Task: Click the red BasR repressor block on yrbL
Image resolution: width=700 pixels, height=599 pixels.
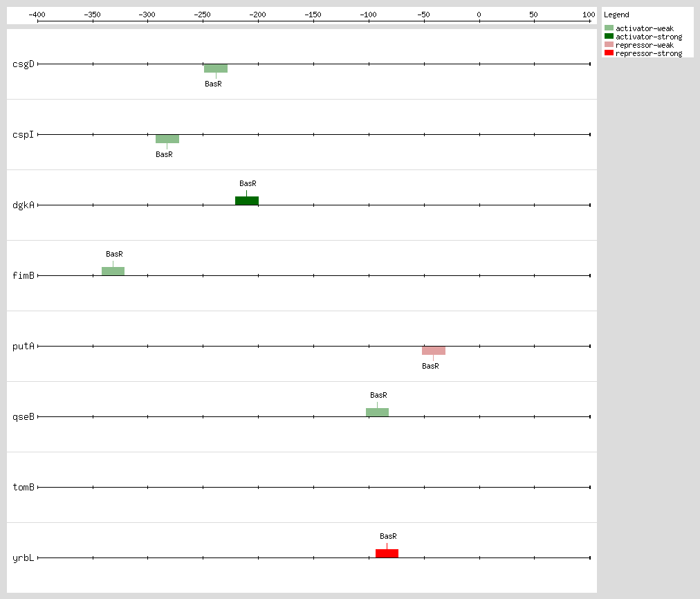Action: coord(387,553)
